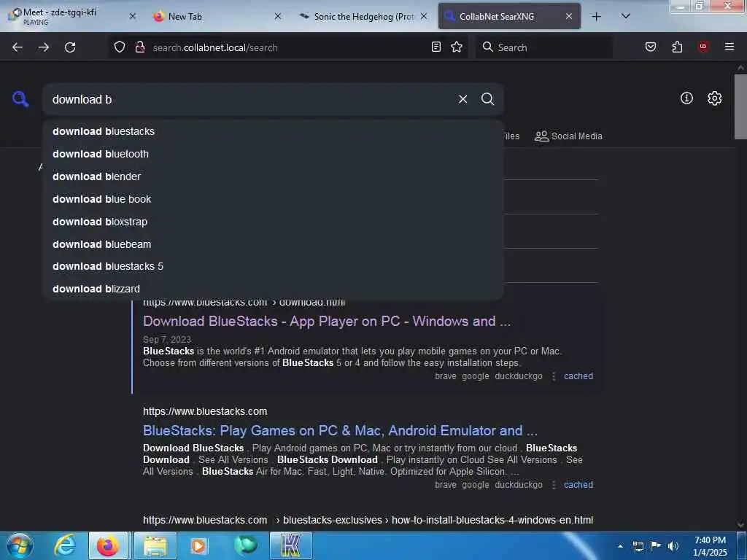Choose suggestion download blue book
This screenshot has height=560, width=747.
(273, 199)
